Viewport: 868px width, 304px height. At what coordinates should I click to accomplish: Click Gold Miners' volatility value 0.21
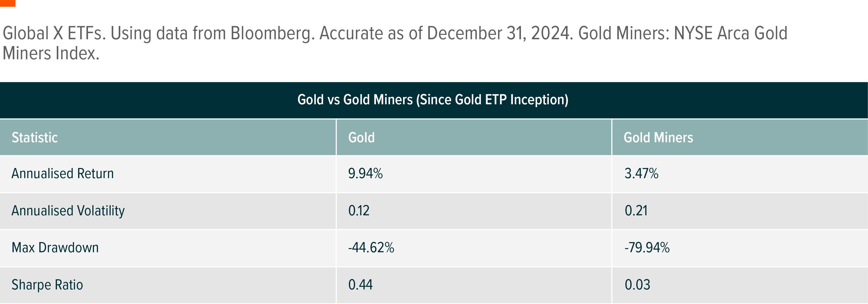(x=636, y=211)
